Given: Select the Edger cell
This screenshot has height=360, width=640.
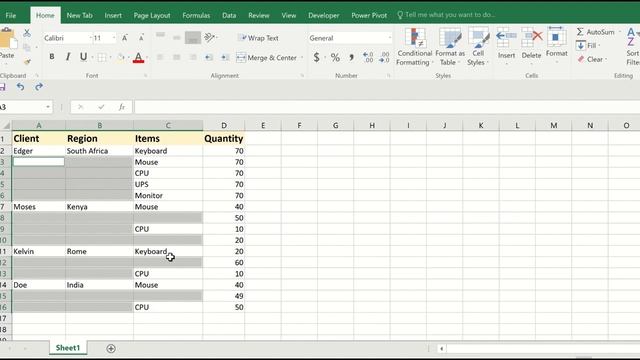Looking at the screenshot, I should point(39,151).
